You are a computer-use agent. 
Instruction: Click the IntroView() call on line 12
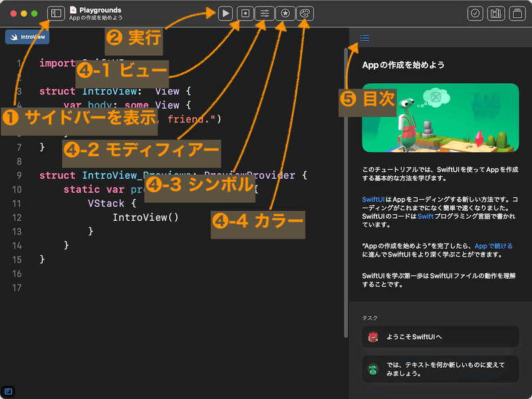pos(146,217)
